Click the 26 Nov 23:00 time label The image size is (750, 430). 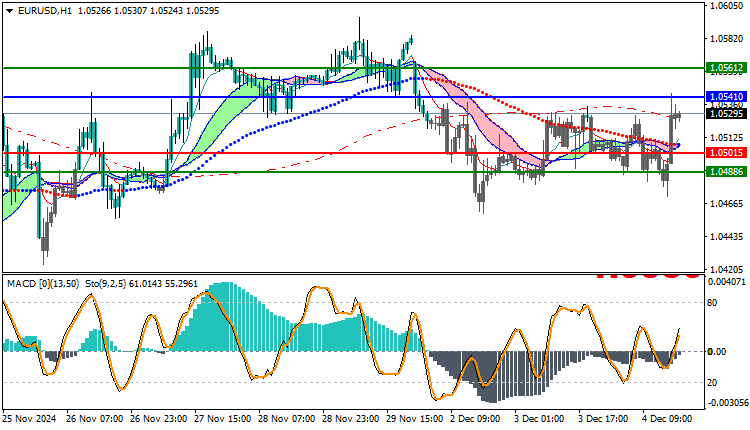pos(158,419)
